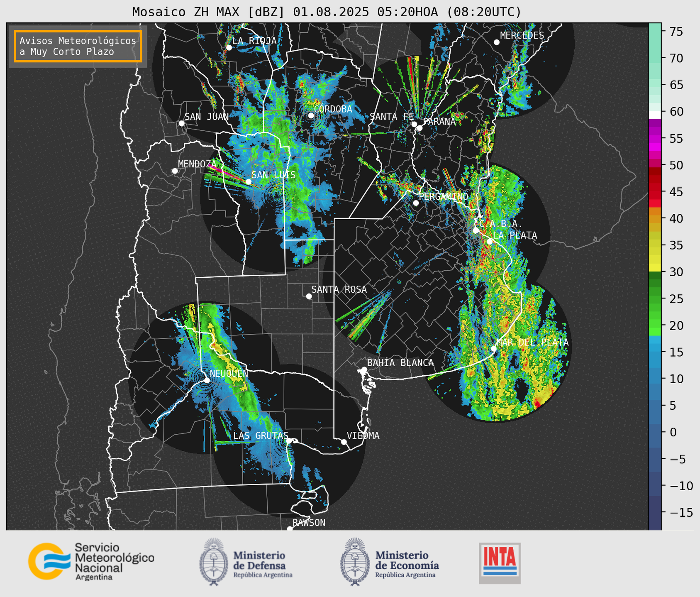Click the BAHÍA BLANCA label text
The width and height of the screenshot is (700, 597).
400,363
